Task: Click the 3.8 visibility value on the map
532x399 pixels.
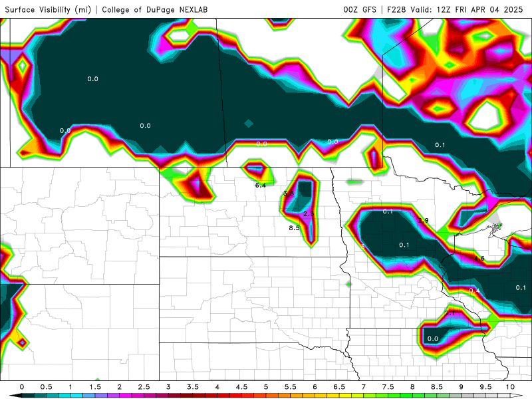Action: click(289, 194)
